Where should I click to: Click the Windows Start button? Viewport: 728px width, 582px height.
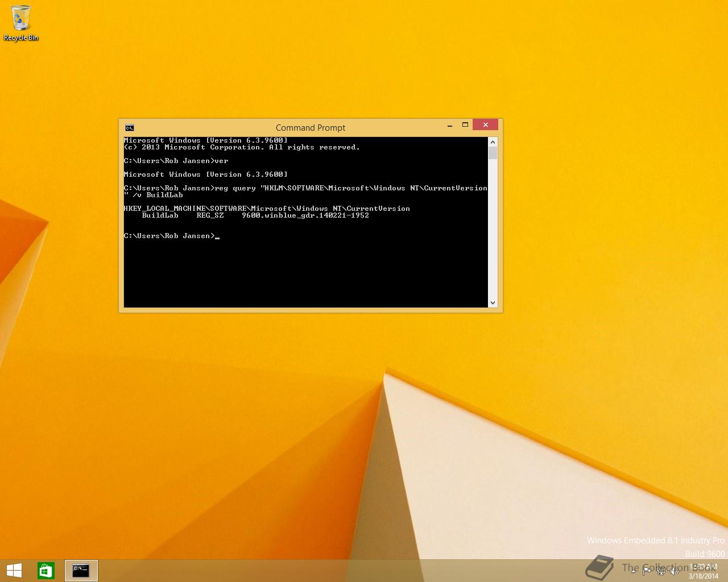(x=14, y=570)
